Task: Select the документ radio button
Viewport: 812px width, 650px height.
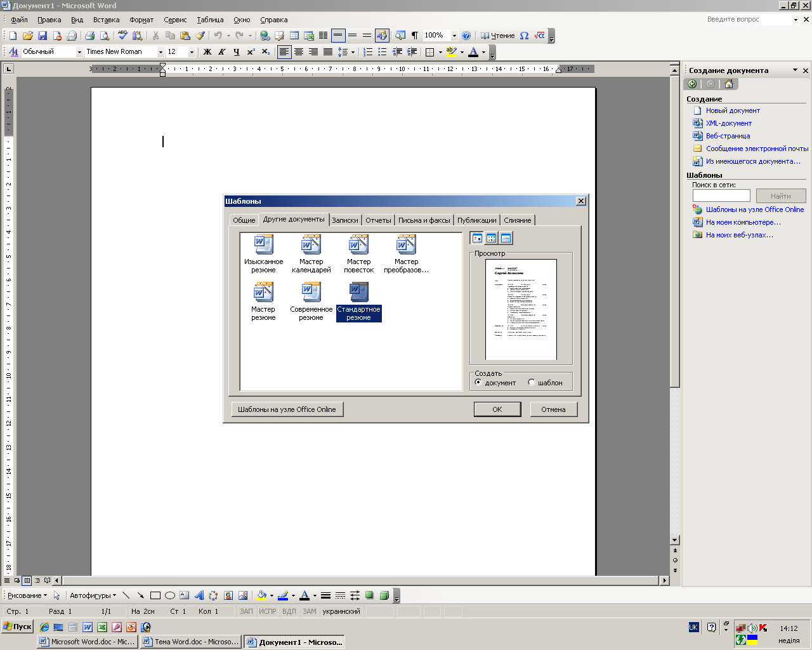Action: pyautogui.click(x=478, y=382)
